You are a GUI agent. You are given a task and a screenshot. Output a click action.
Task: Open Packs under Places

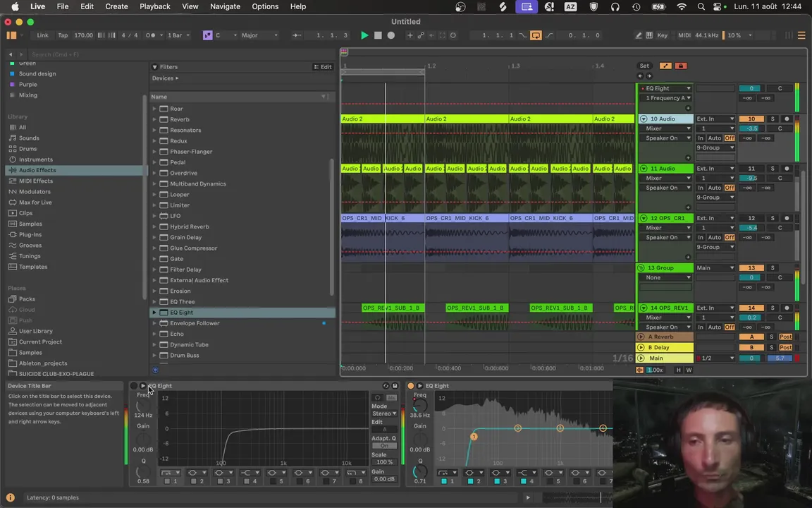27,299
